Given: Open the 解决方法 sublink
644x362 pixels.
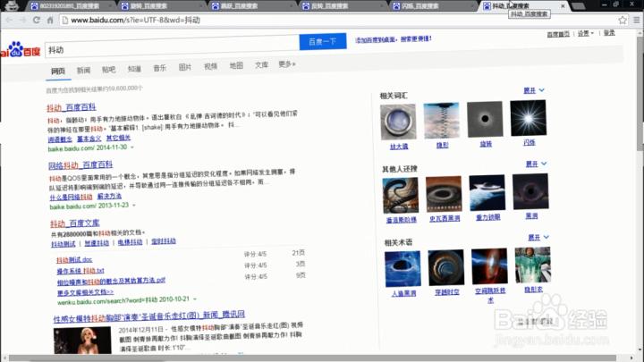Looking at the screenshot, I should coord(109,196).
